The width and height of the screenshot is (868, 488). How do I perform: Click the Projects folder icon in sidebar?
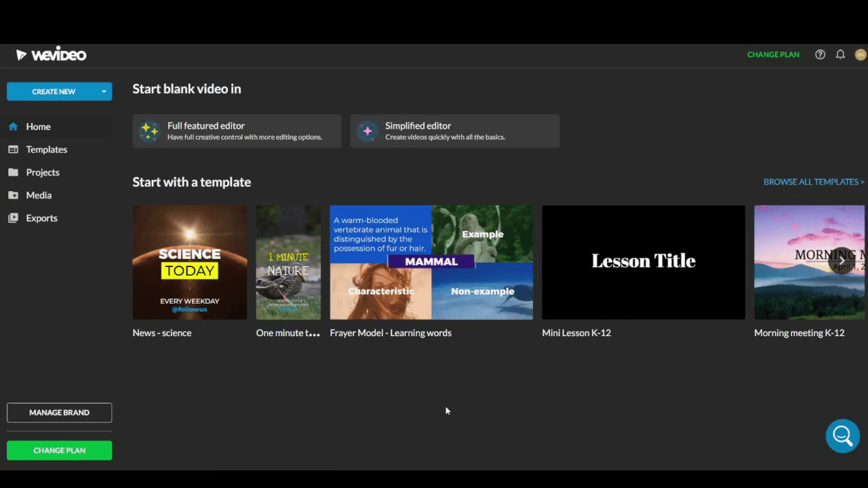click(13, 173)
